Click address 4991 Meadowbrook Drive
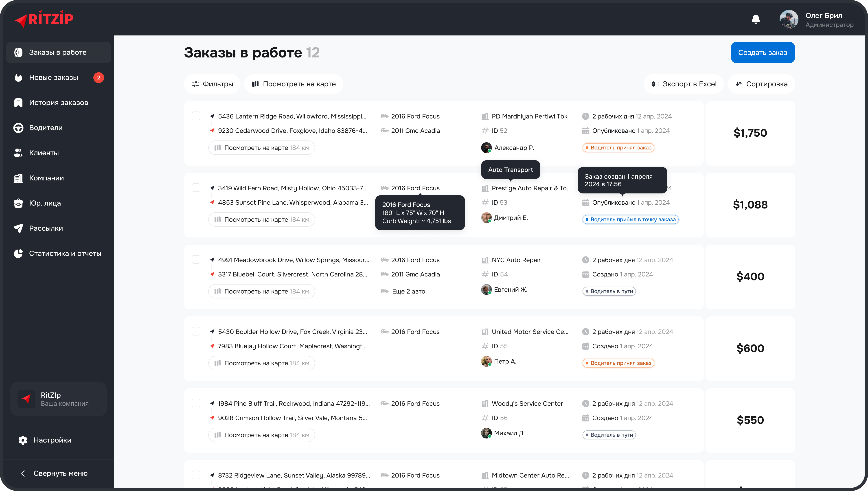Viewport: 868px width, 491px height. click(293, 260)
